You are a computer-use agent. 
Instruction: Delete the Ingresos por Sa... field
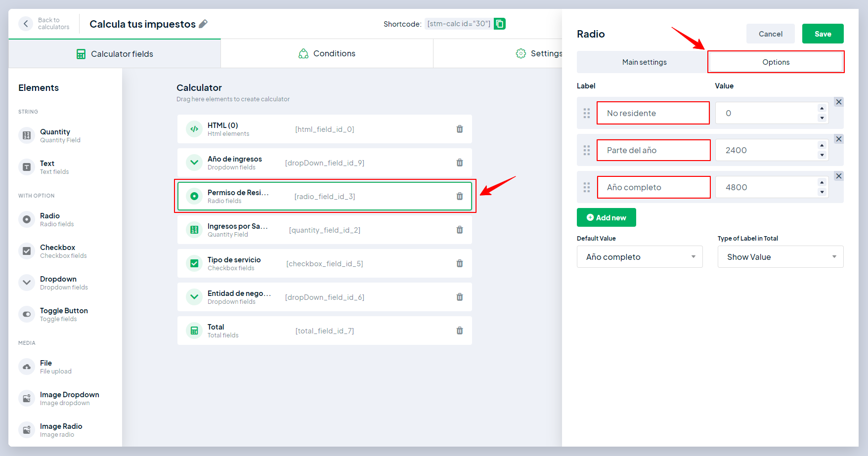click(460, 230)
